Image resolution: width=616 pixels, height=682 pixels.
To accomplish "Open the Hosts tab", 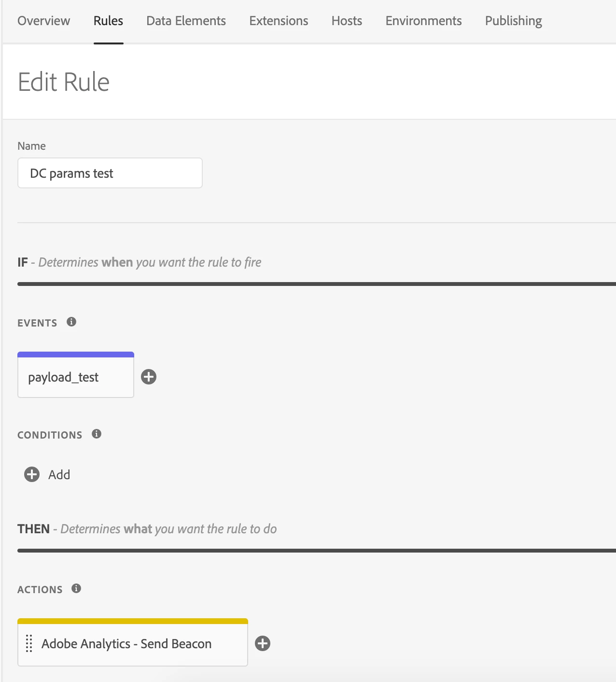I will tap(347, 21).
